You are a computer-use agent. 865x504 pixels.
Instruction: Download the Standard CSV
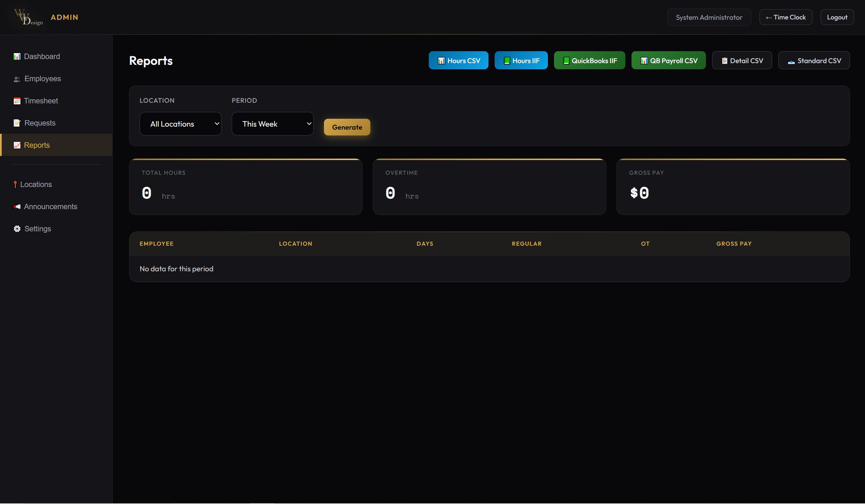pos(813,61)
